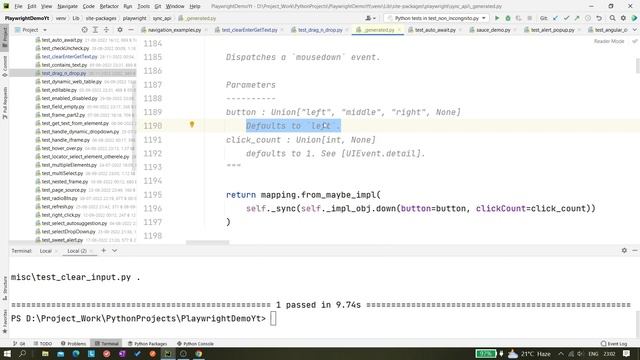The image size is (640, 360).
Task: Open the Event Log
Action: tap(614, 344)
